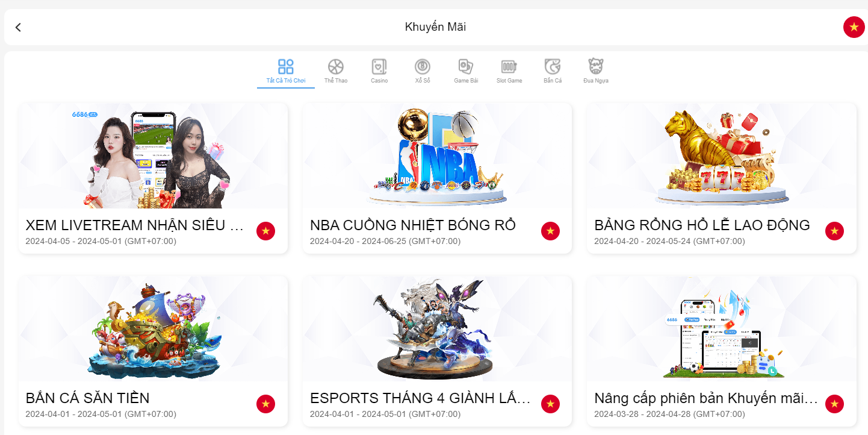View the livestream girls promotion banner image
The height and width of the screenshot is (435, 868).
coord(153,155)
